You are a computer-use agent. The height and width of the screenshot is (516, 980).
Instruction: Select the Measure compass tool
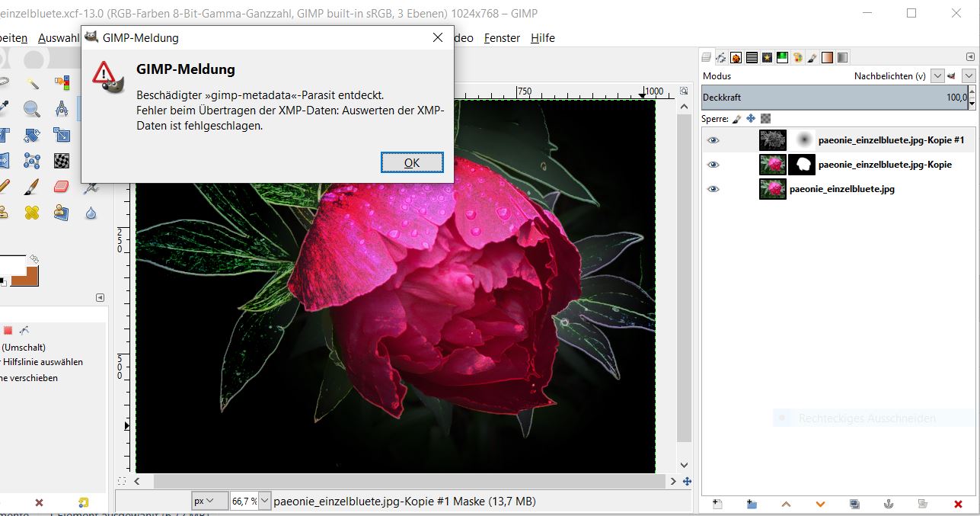pos(62,109)
